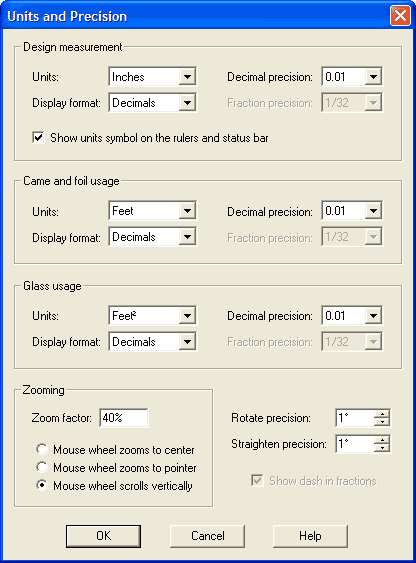The height and width of the screenshot is (563, 416).
Task: Toggle Show units symbol on rulers checkbox
Action: 38,138
